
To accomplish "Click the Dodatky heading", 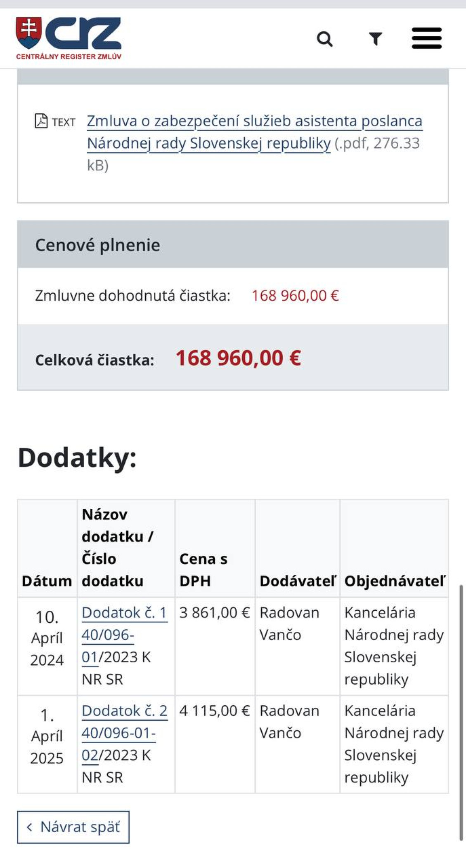I will point(77,458).
